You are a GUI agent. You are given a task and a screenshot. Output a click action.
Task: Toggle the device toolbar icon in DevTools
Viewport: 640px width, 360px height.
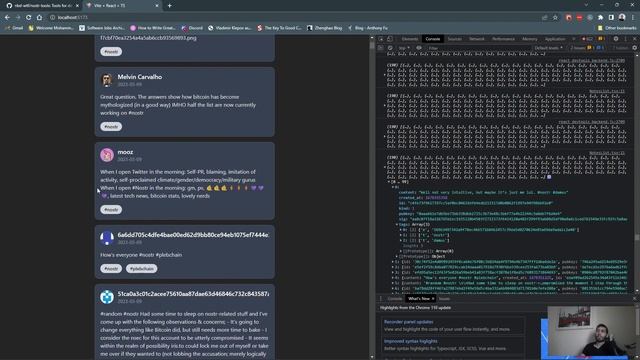coord(390,39)
